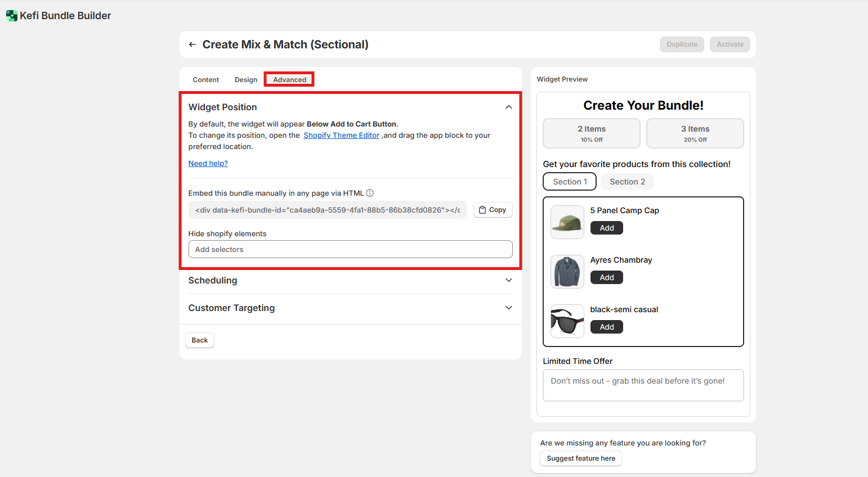This screenshot has width=868, height=477.
Task: Expand the Customer Targeting section
Action: [508, 308]
